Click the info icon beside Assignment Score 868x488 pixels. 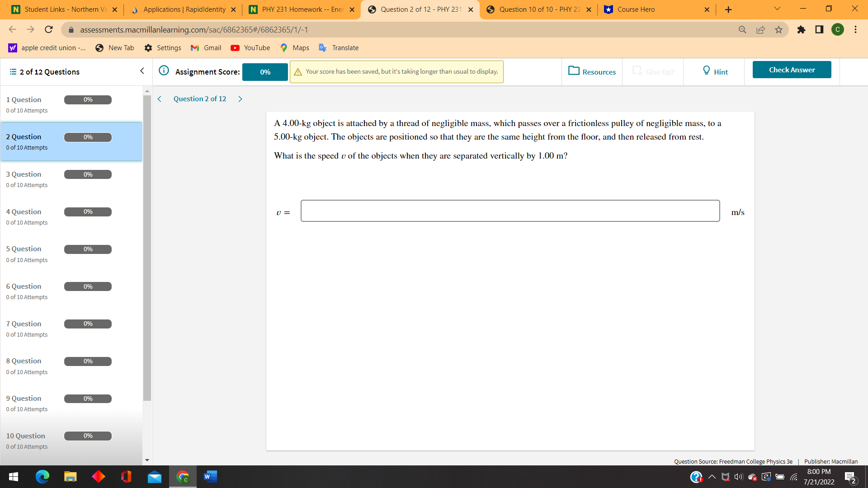[x=164, y=70]
